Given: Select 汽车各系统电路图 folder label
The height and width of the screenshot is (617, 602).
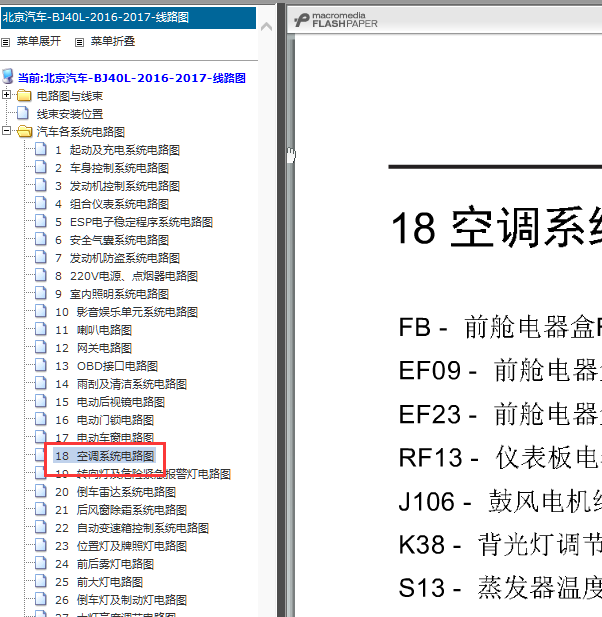Looking at the screenshot, I should click(x=81, y=132).
